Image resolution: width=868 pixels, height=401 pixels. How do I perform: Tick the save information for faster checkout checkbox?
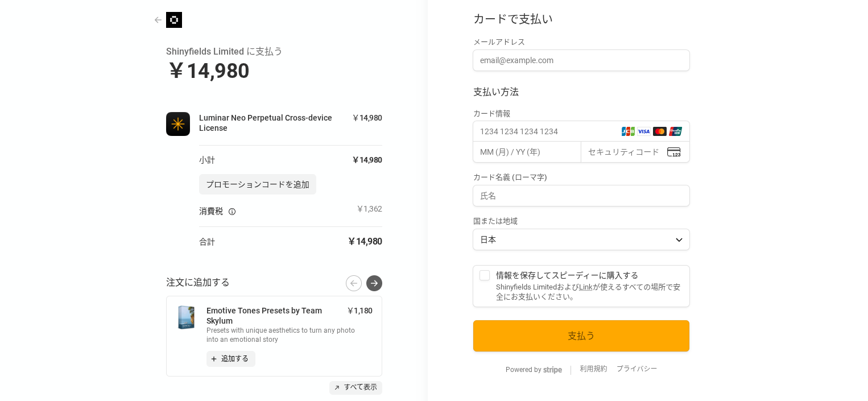[485, 275]
